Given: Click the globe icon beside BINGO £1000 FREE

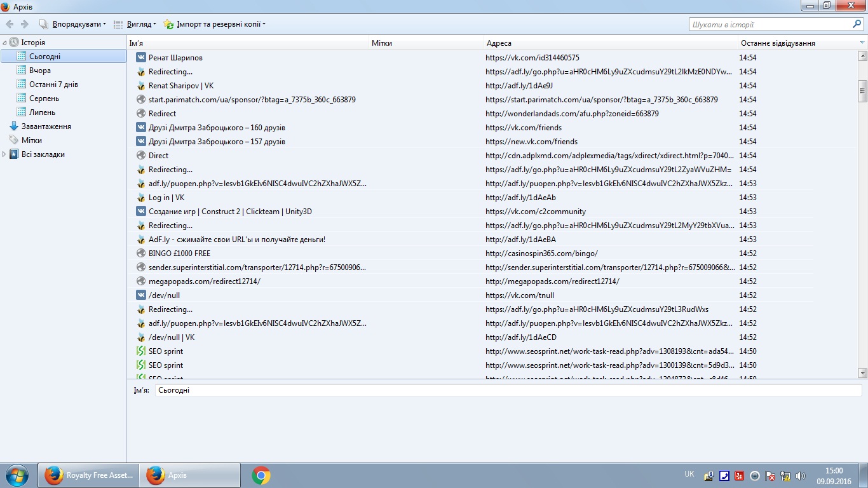Looking at the screenshot, I should (x=141, y=253).
